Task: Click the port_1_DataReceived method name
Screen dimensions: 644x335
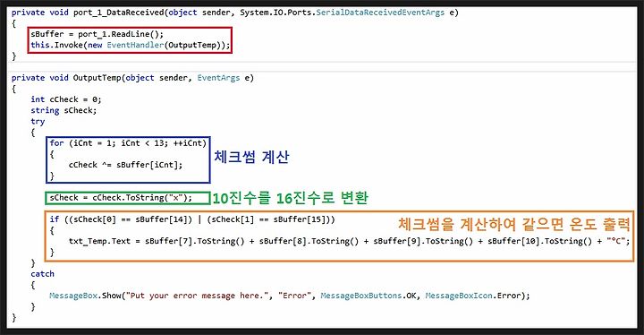Action: pyautogui.click(x=119, y=13)
